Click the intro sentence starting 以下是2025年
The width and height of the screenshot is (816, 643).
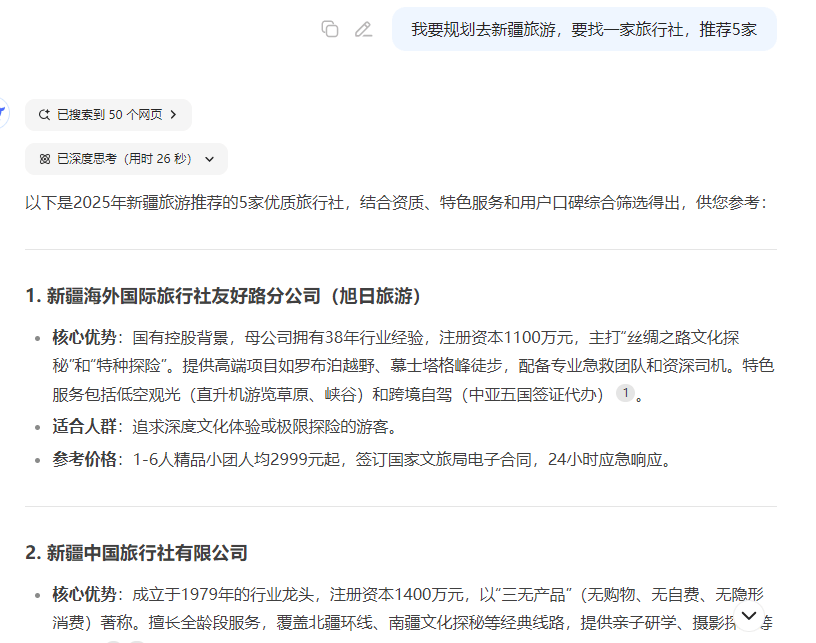pos(395,202)
